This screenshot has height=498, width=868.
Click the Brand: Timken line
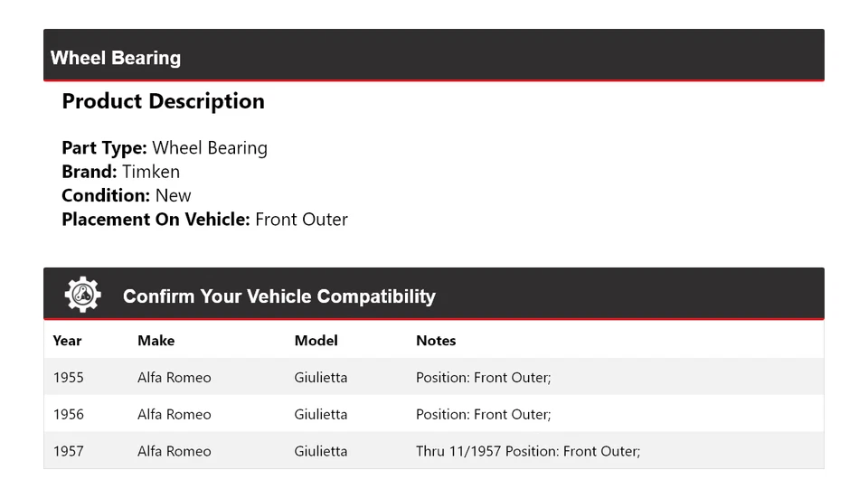pos(120,172)
